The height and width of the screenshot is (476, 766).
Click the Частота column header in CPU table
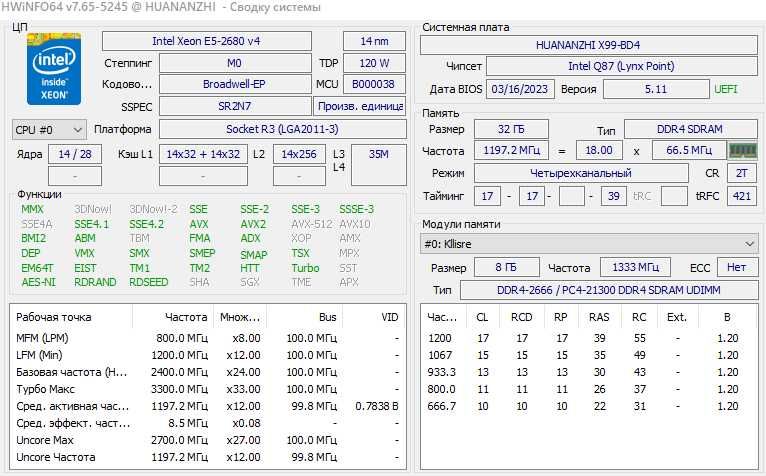point(186,317)
